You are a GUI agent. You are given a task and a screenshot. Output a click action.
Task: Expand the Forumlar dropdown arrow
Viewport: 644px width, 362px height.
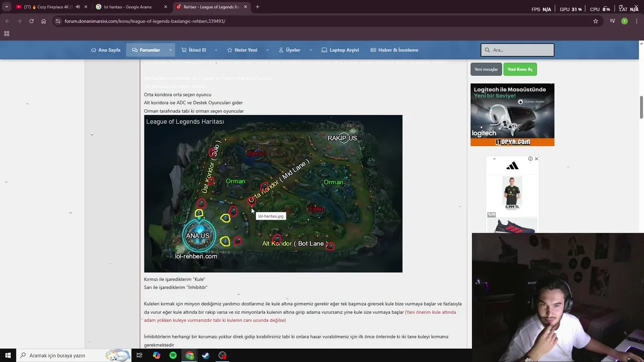click(x=170, y=50)
